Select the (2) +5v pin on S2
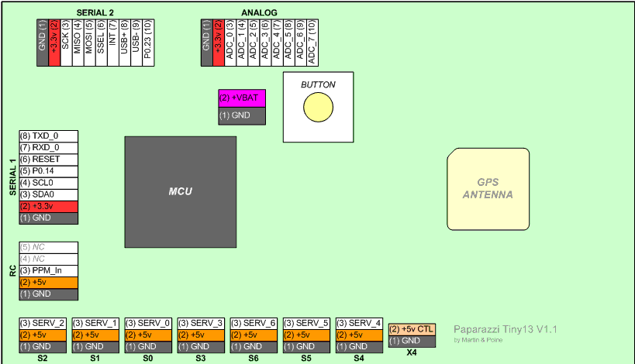635x364 pixels. click(x=43, y=335)
